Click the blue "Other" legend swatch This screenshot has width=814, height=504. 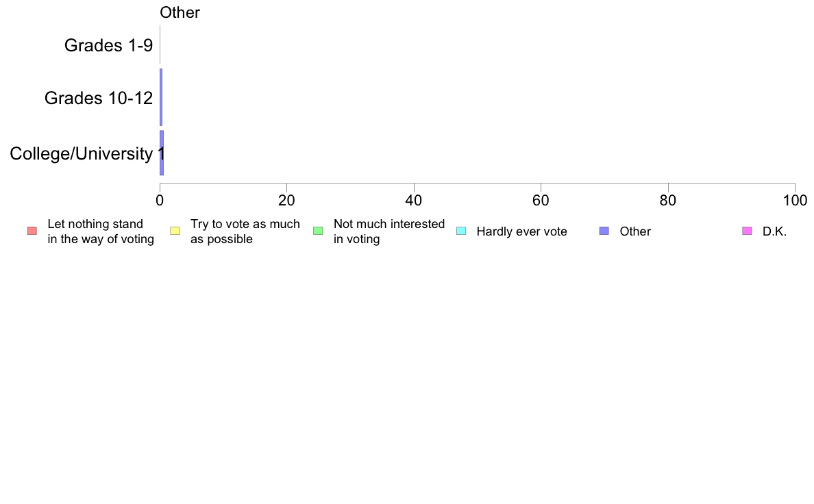(604, 231)
